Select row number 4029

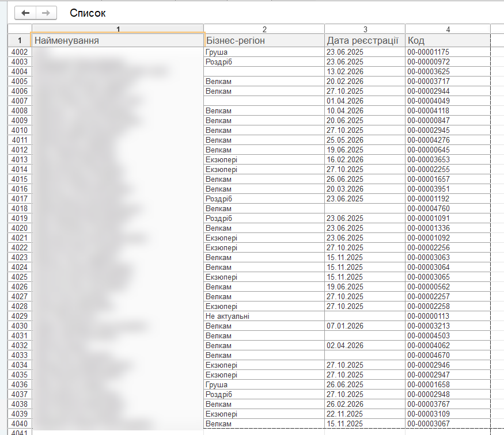coord(20,316)
